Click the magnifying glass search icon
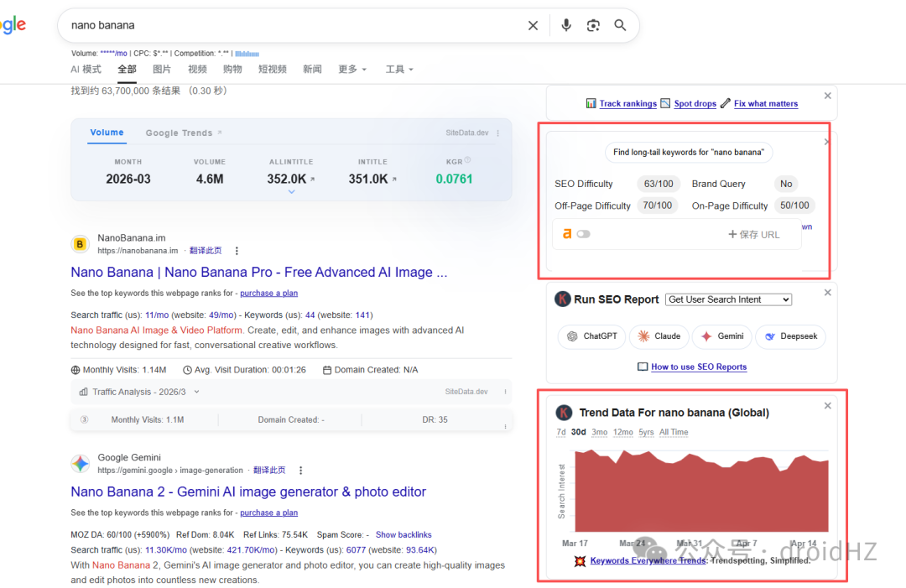 (x=620, y=25)
